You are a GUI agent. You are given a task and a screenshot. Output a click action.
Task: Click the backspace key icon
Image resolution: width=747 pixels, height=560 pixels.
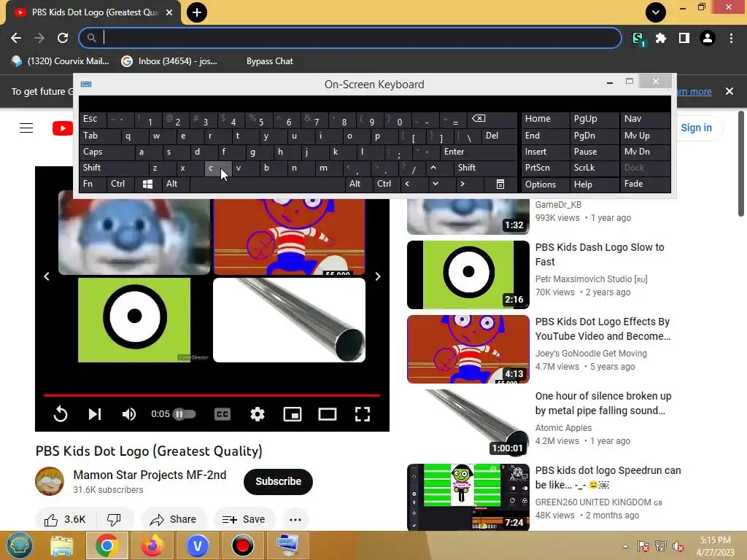tap(491, 119)
